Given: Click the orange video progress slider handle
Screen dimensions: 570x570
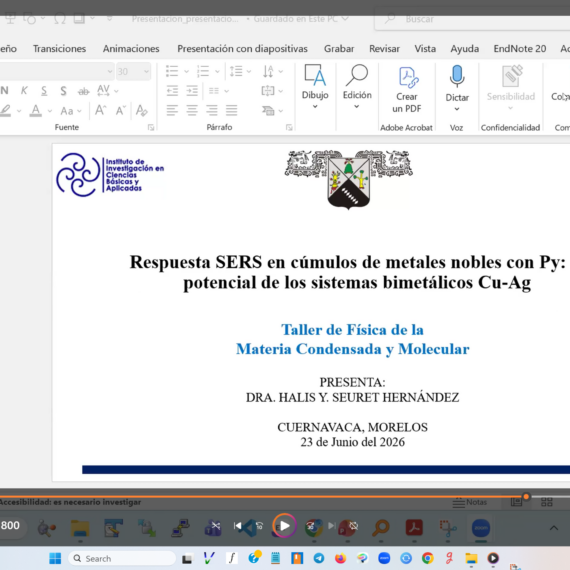Looking at the screenshot, I should pos(526,496).
